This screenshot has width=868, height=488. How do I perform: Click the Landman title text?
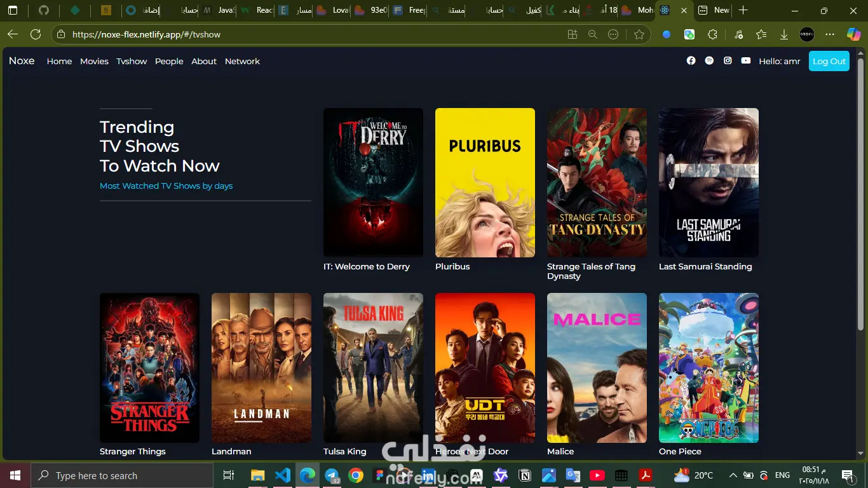coord(231,451)
